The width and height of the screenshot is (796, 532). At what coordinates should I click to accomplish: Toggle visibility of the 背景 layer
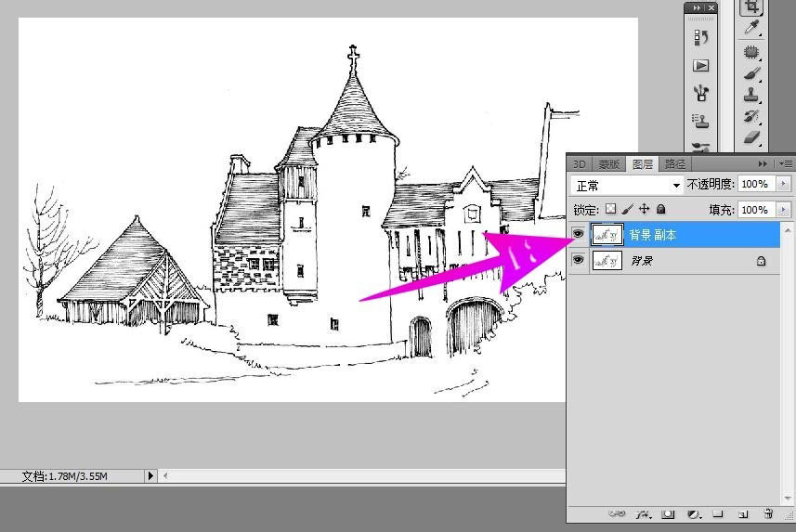pyautogui.click(x=579, y=261)
